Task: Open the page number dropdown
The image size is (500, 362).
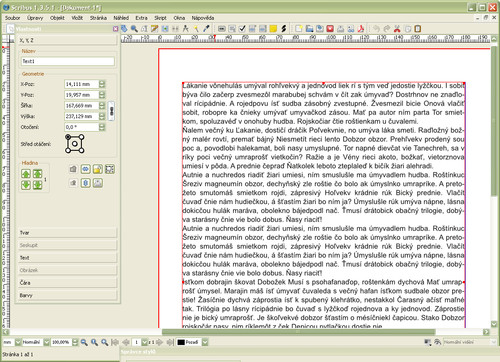Action: coord(145,342)
